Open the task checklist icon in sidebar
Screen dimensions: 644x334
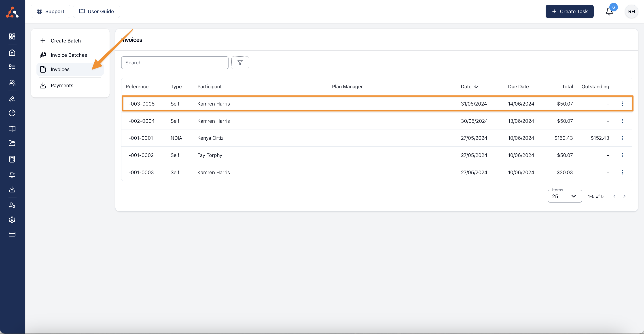pos(12,67)
